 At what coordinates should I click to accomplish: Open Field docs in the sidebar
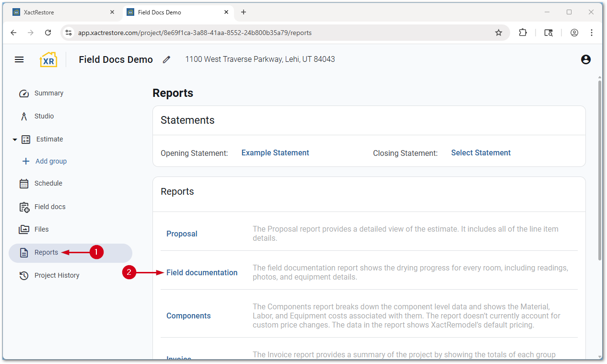tap(49, 207)
